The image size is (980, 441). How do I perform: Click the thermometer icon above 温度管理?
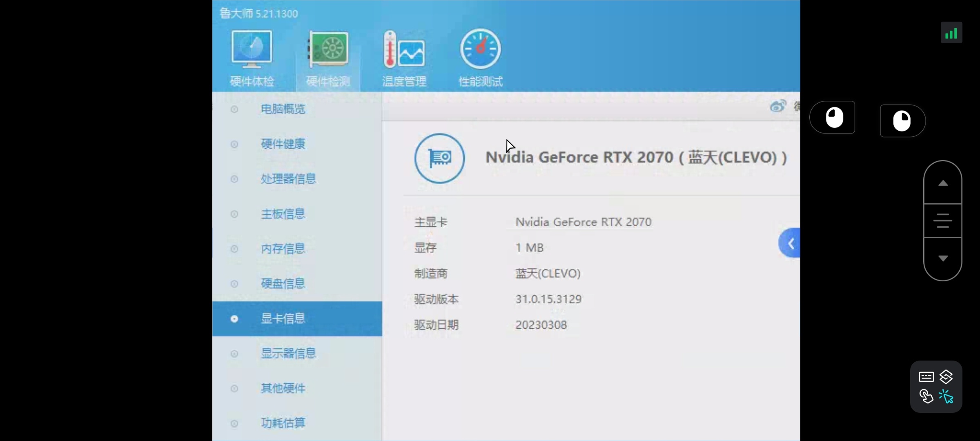coord(404,49)
